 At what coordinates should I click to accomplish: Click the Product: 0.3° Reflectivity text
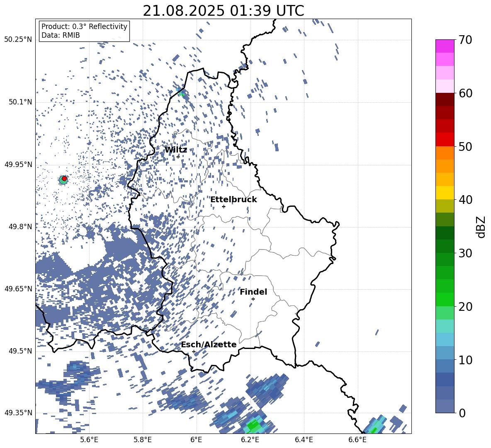(x=84, y=27)
